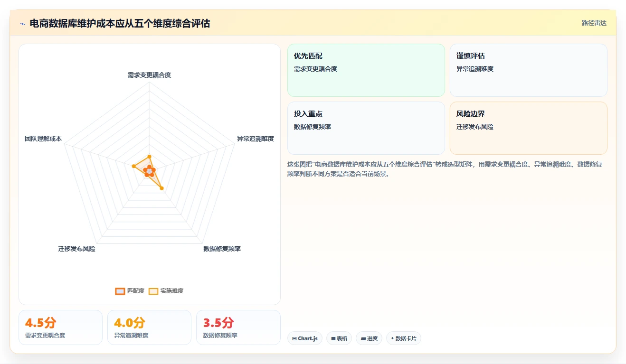Click the 3.5分 score card
Screen dimensions: 626x364
[x=238, y=327]
